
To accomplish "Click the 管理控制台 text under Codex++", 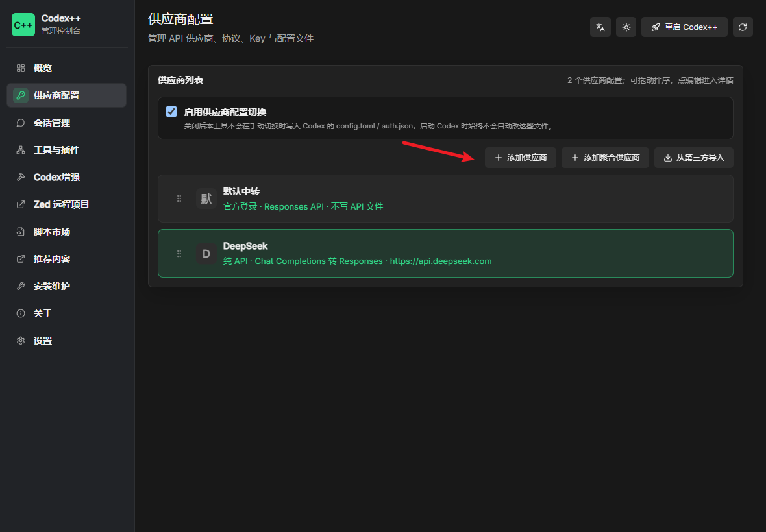I will (x=60, y=31).
